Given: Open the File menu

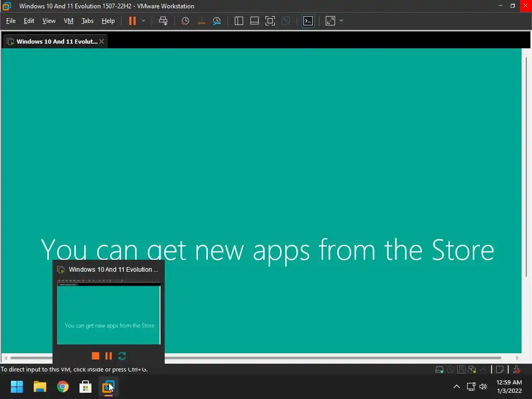Looking at the screenshot, I should pos(11,21).
